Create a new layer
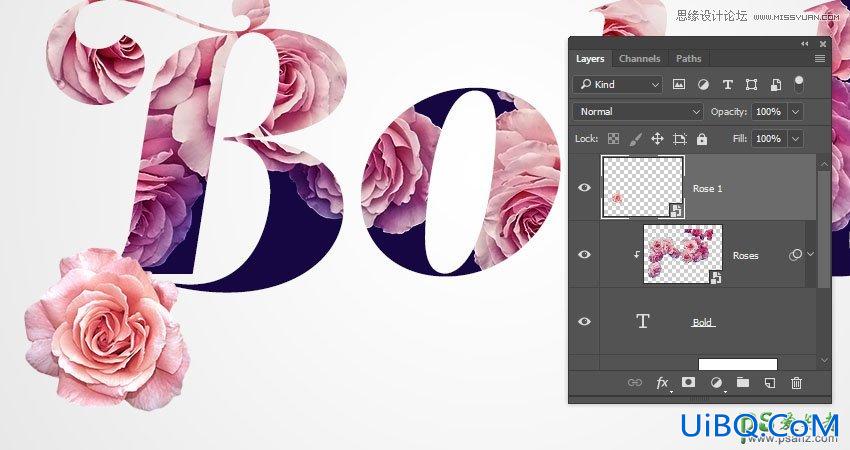 click(x=769, y=383)
